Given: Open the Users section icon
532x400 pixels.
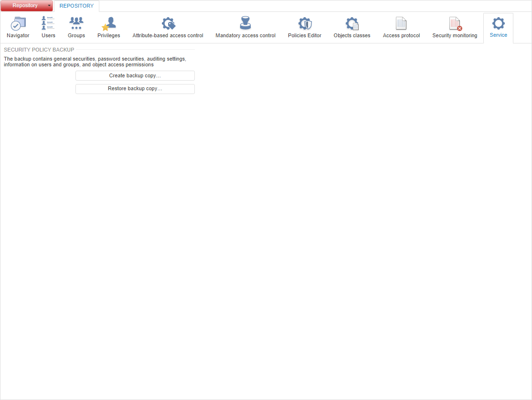Looking at the screenshot, I should pos(48,23).
